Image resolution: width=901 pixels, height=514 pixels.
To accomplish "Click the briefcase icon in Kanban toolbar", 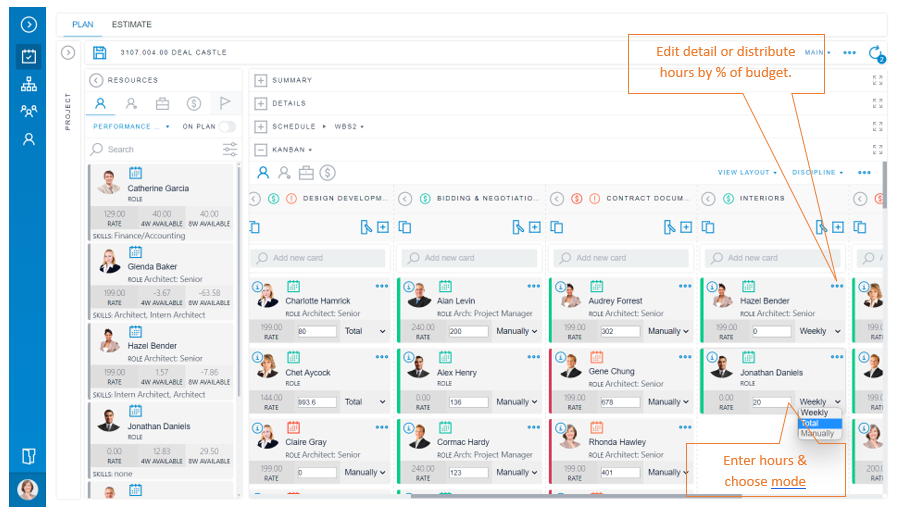I will pos(306,172).
